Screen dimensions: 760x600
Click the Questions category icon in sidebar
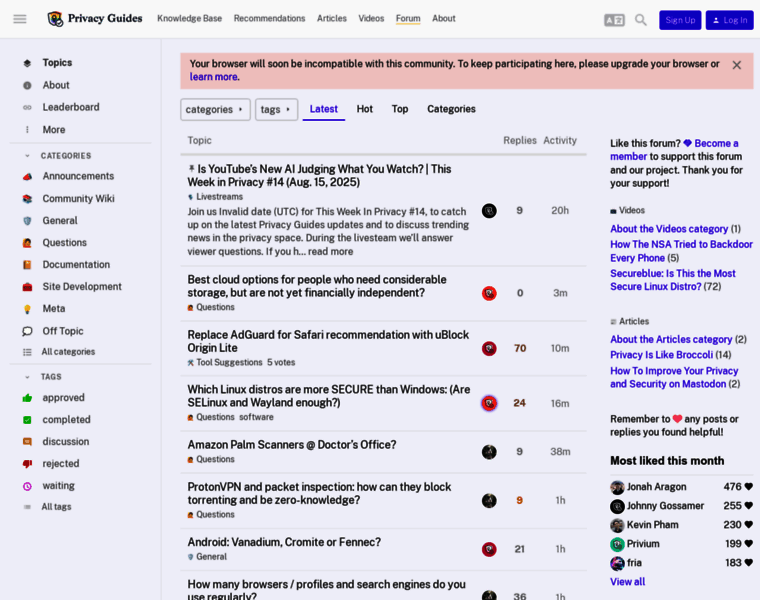pos(27,243)
